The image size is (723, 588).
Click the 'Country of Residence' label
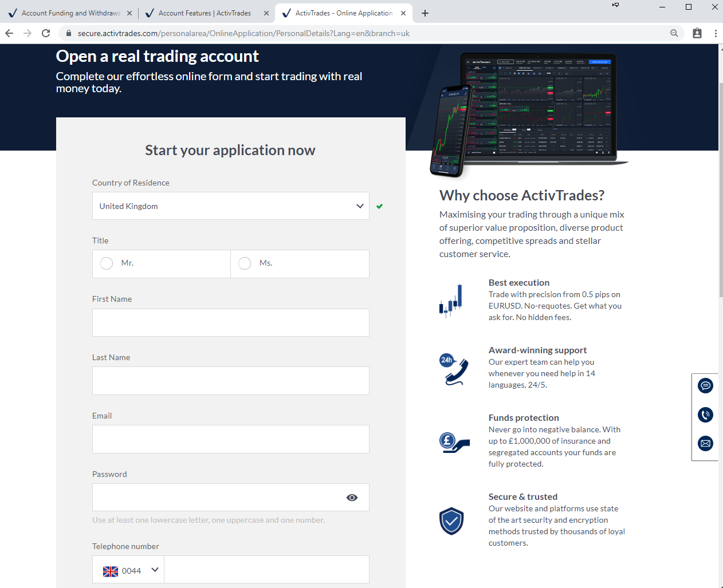pyautogui.click(x=131, y=183)
